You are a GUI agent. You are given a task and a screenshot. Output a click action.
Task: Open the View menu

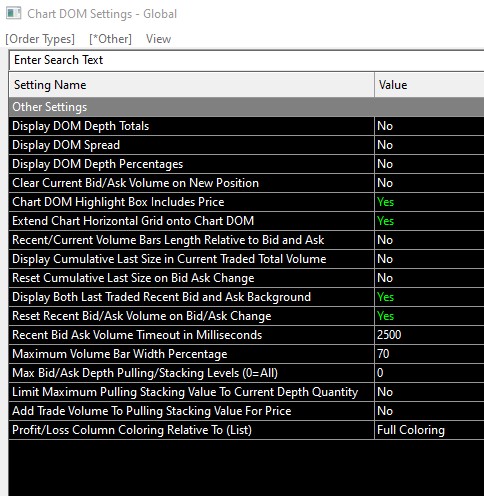pyautogui.click(x=158, y=39)
